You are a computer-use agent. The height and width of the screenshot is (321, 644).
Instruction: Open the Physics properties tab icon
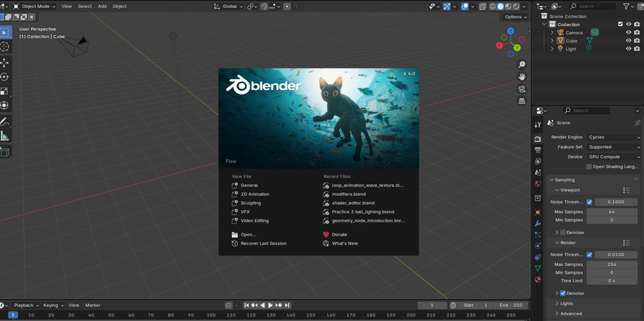click(537, 246)
